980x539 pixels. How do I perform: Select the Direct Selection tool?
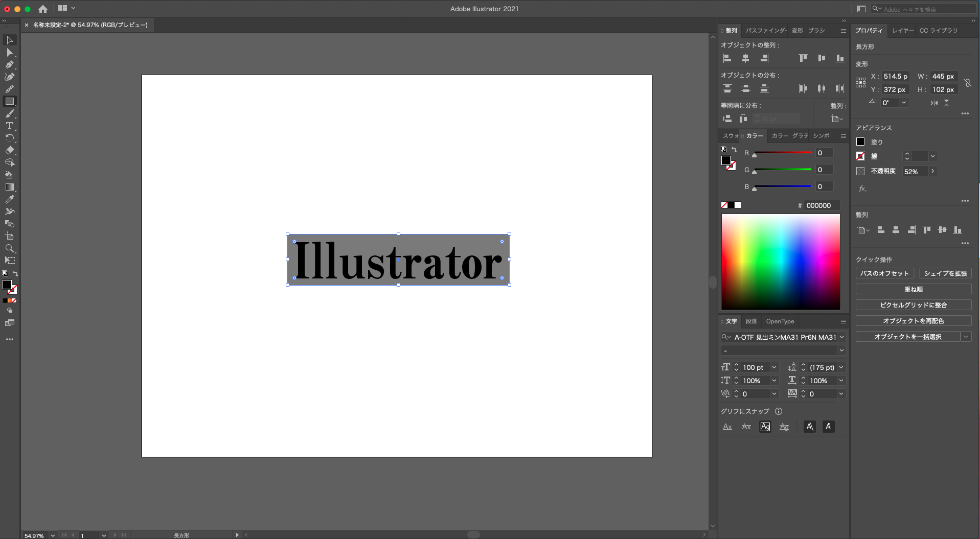[10, 52]
